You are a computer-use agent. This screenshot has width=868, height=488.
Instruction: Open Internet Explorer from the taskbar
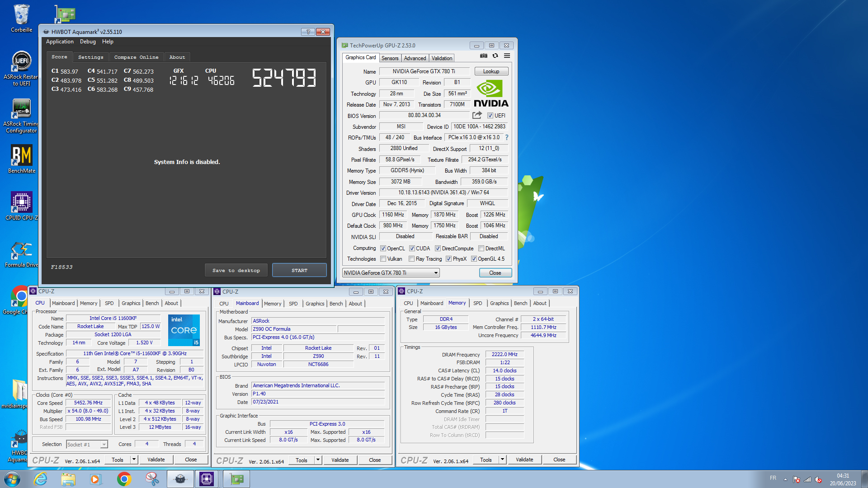[x=41, y=479]
